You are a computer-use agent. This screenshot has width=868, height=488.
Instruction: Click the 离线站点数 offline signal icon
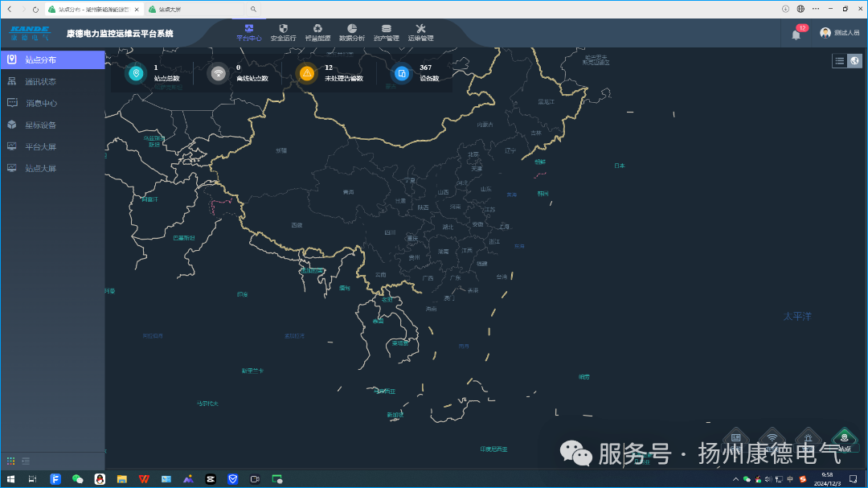217,73
